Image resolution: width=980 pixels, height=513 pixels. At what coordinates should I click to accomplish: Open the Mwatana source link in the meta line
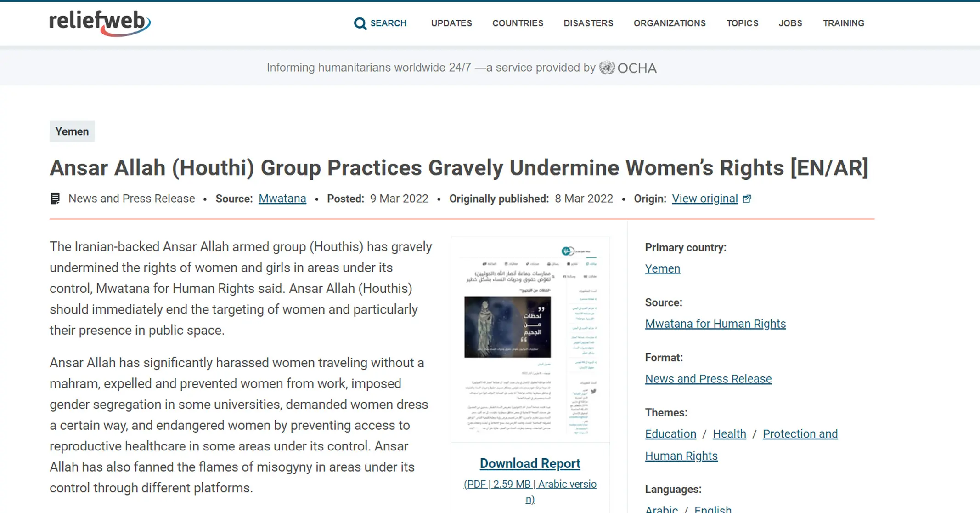[282, 199]
